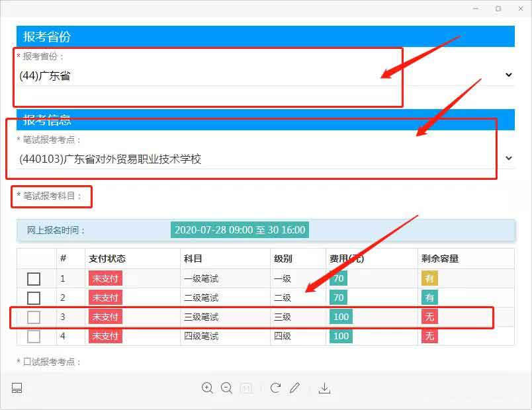
Task: Click the 报考省份 blue section header
Action: pos(265,36)
